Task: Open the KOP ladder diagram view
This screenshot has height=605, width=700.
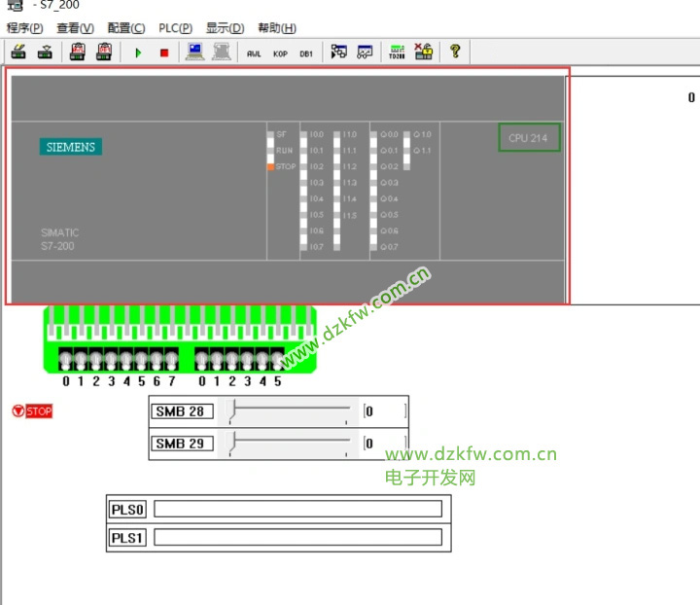Action: click(280, 53)
